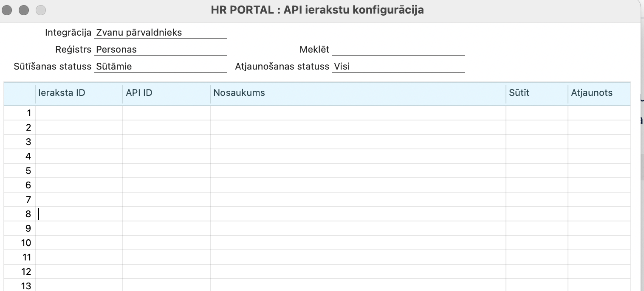Click Atjaunots cell in row 4
The height and width of the screenshot is (291, 644).
[x=599, y=157]
